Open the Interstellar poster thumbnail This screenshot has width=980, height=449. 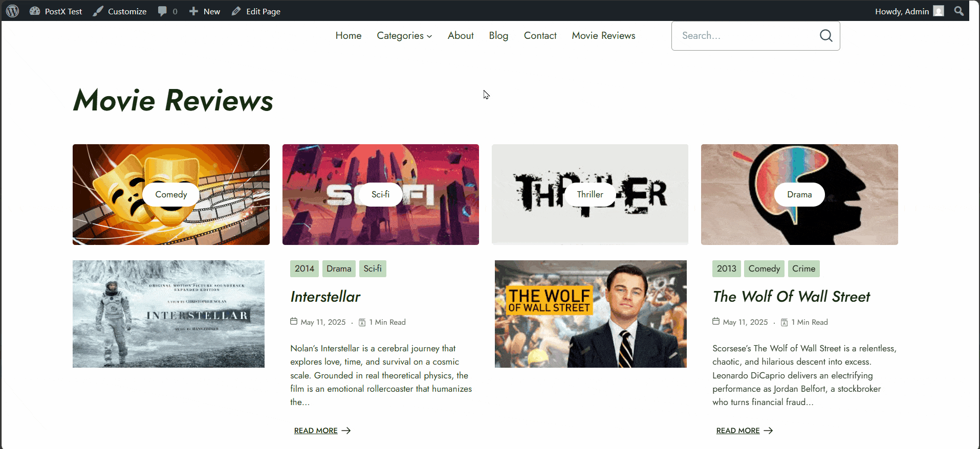(168, 314)
